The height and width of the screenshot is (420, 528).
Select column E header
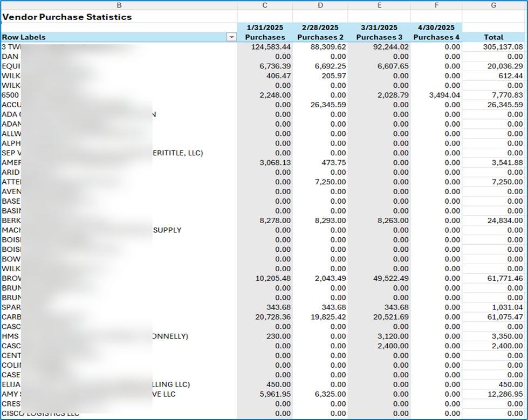click(x=379, y=5)
